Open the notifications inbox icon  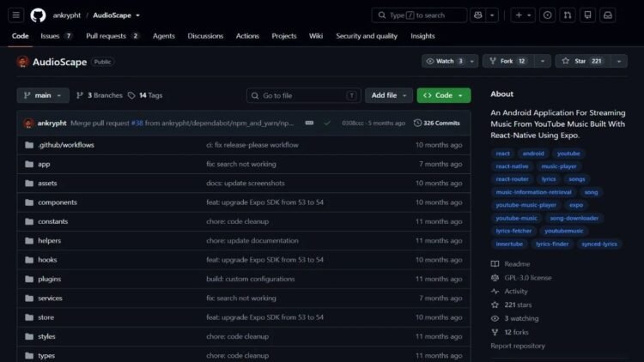[608, 15]
